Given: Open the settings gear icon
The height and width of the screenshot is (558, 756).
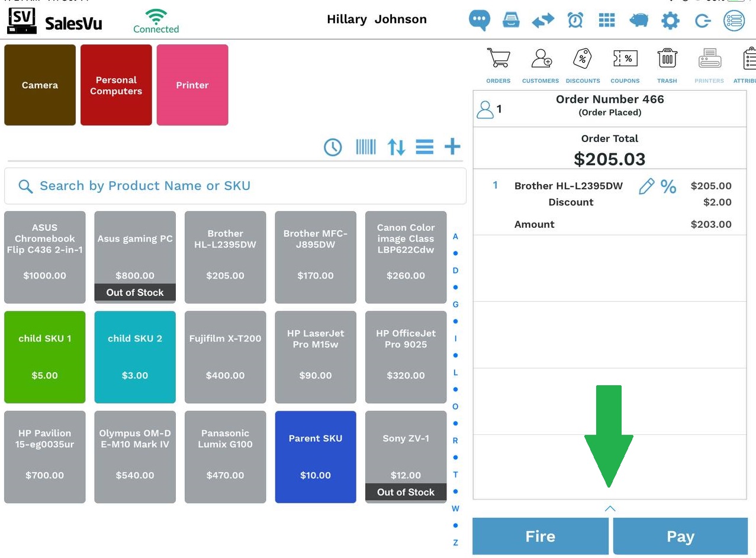Looking at the screenshot, I should click(670, 21).
